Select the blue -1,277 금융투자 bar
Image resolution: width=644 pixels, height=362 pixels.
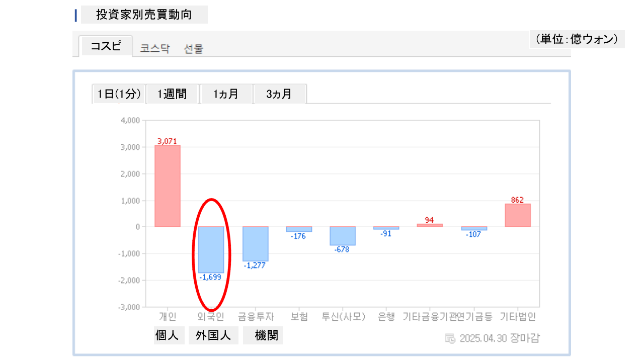(255, 244)
